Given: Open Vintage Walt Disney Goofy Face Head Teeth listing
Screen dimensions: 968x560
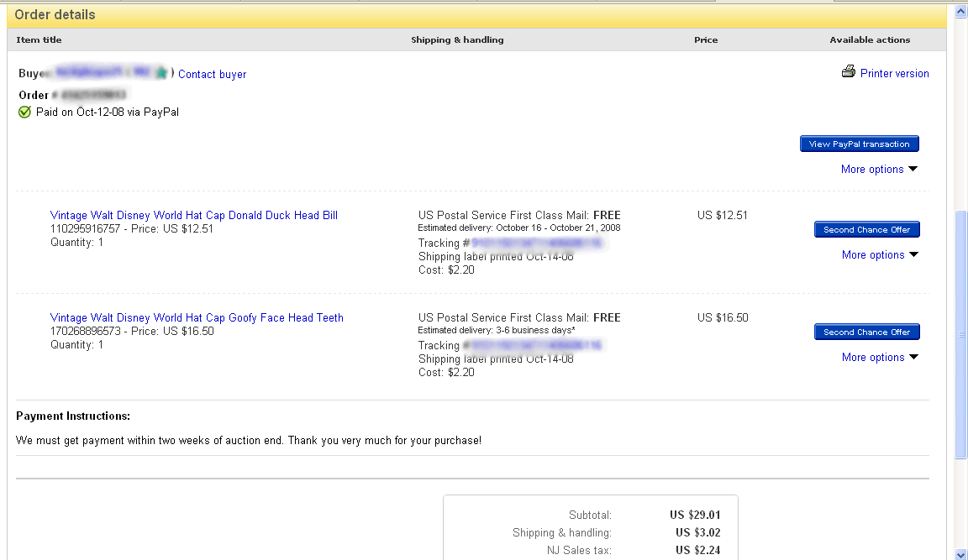Looking at the screenshot, I should 197,317.
